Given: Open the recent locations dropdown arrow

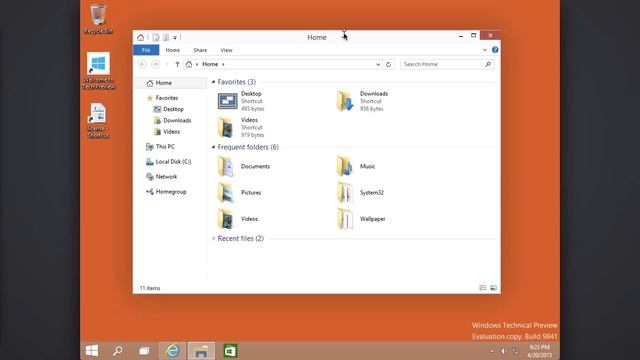Looking at the screenshot, I should click(x=167, y=64).
